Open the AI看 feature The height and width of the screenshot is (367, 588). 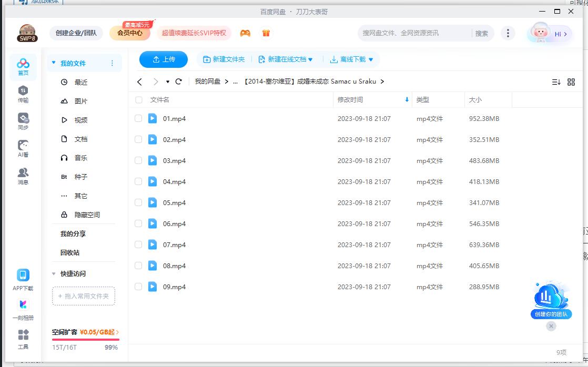(x=22, y=148)
